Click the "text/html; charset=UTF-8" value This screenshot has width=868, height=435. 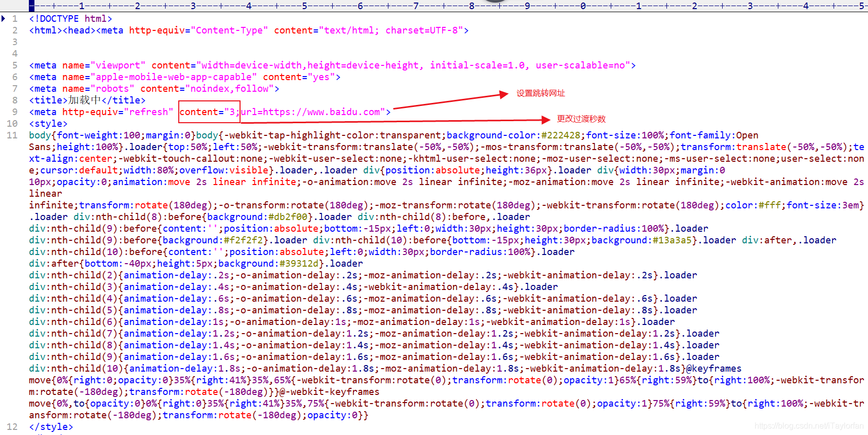(x=391, y=30)
